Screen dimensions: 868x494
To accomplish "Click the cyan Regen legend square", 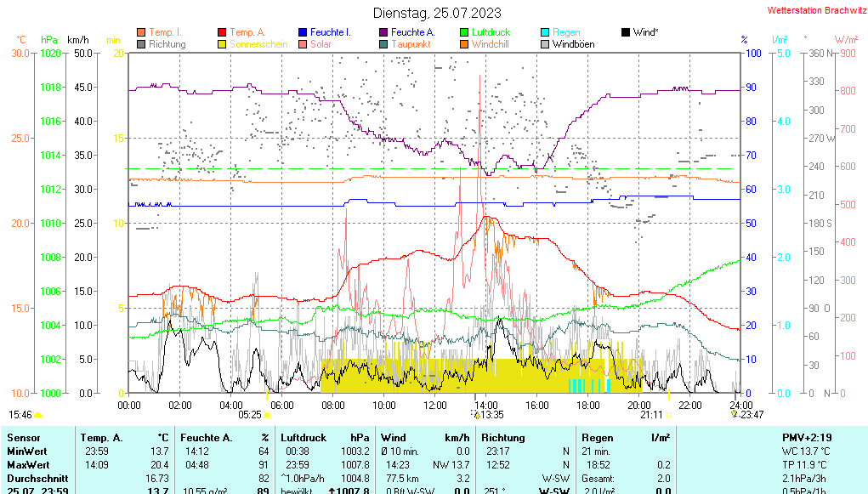I will [x=545, y=32].
